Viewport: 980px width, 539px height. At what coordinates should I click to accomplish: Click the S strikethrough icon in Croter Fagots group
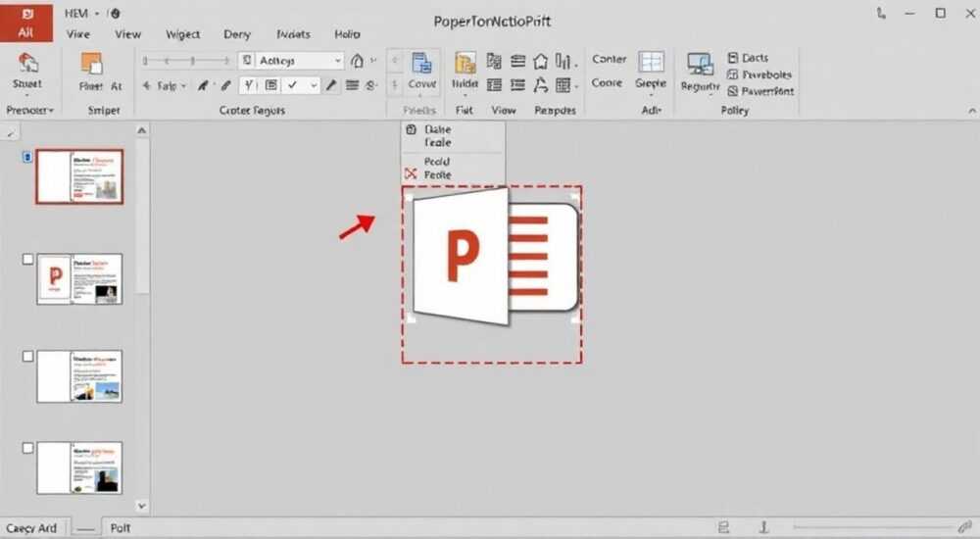371,85
